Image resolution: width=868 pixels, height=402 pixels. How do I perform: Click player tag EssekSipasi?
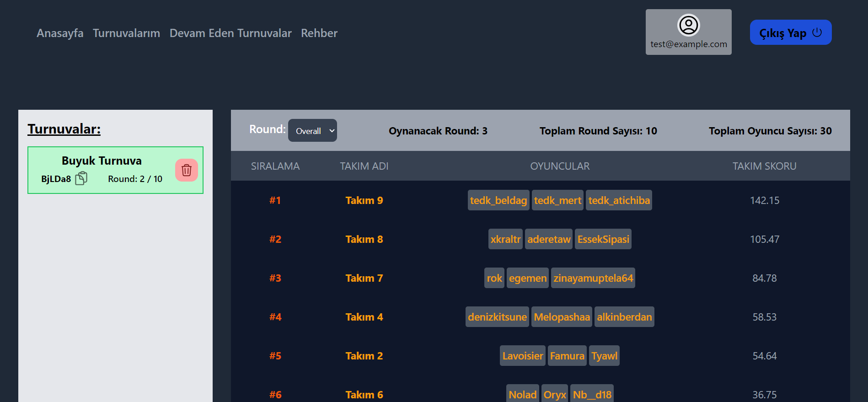pyautogui.click(x=603, y=239)
